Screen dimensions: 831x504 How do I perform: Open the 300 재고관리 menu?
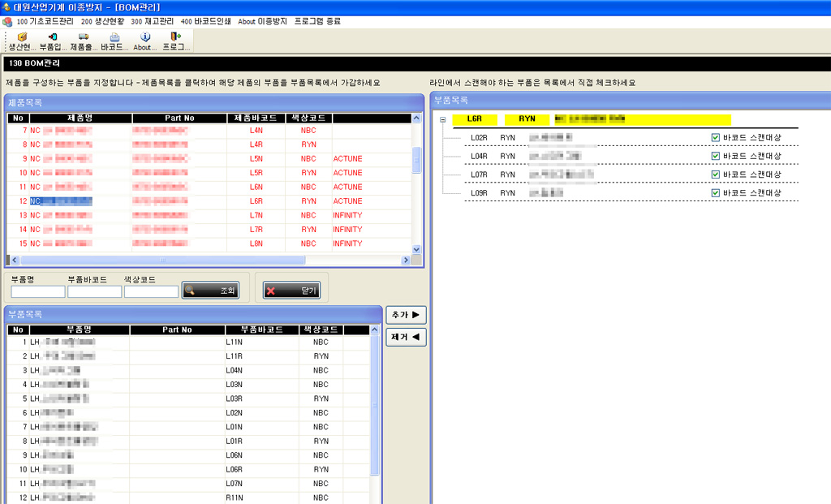click(x=152, y=21)
